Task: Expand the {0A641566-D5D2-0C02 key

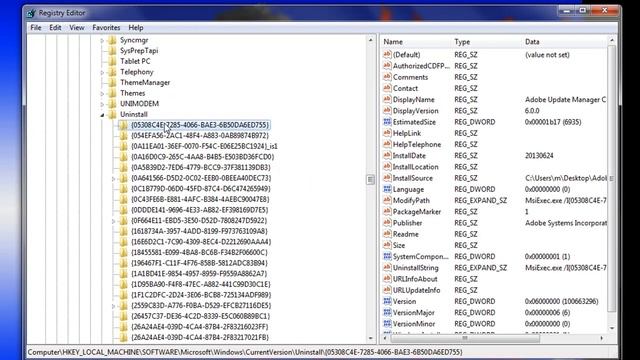Action: (x=113, y=178)
